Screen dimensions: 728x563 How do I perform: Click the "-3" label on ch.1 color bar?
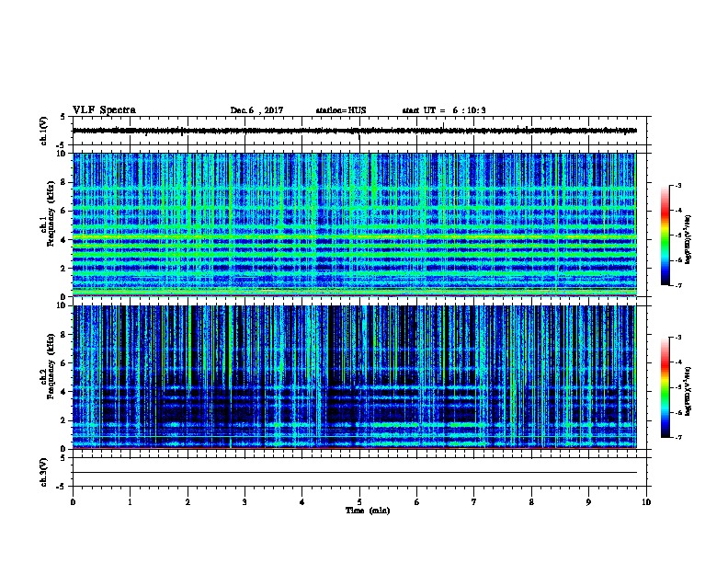(x=677, y=185)
